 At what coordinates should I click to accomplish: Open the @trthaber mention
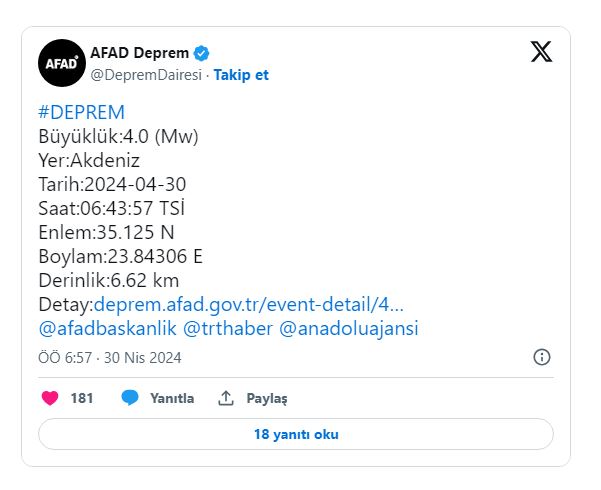(x=228, y=329)
